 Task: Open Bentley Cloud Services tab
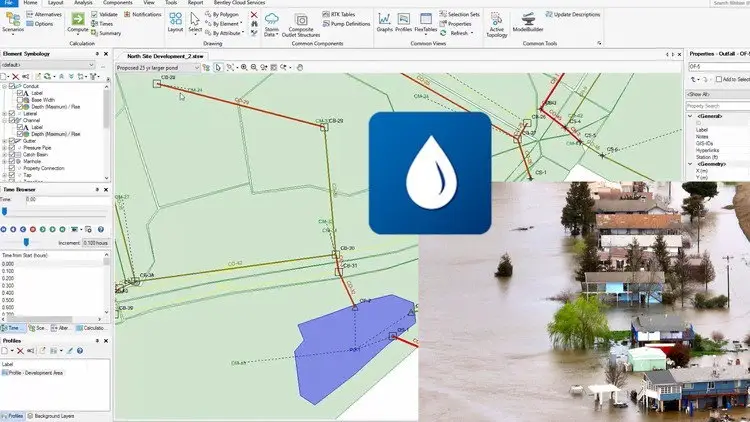click(239, 3)
